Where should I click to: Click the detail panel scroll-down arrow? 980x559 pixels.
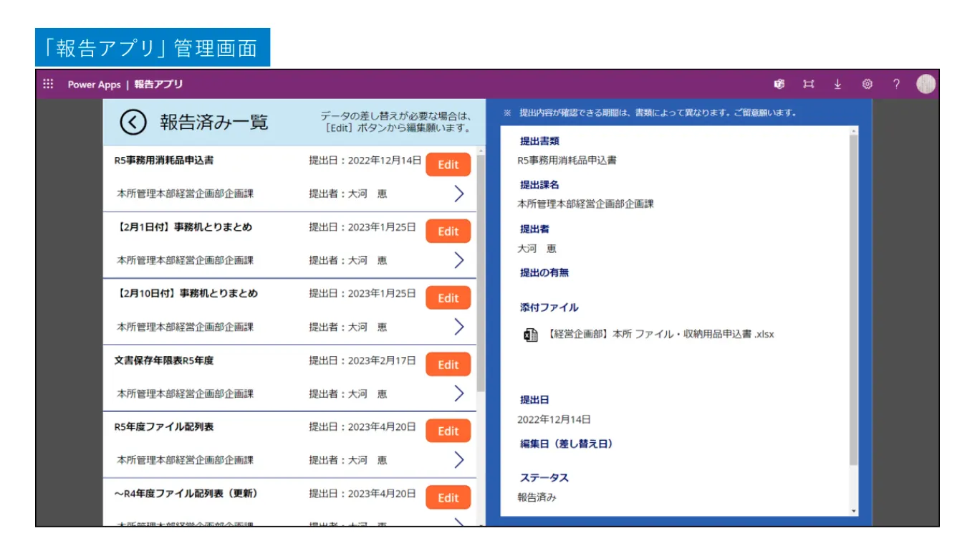[853, 511]
